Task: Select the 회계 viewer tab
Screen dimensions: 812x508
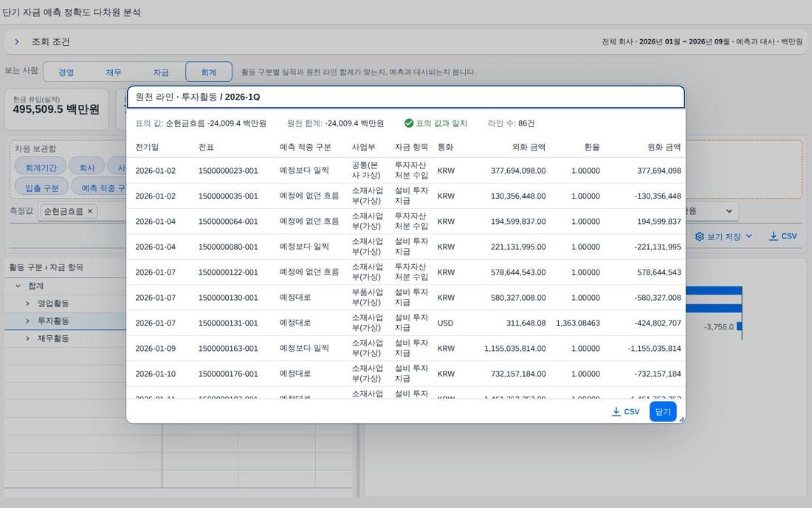Action: (209, 72)
